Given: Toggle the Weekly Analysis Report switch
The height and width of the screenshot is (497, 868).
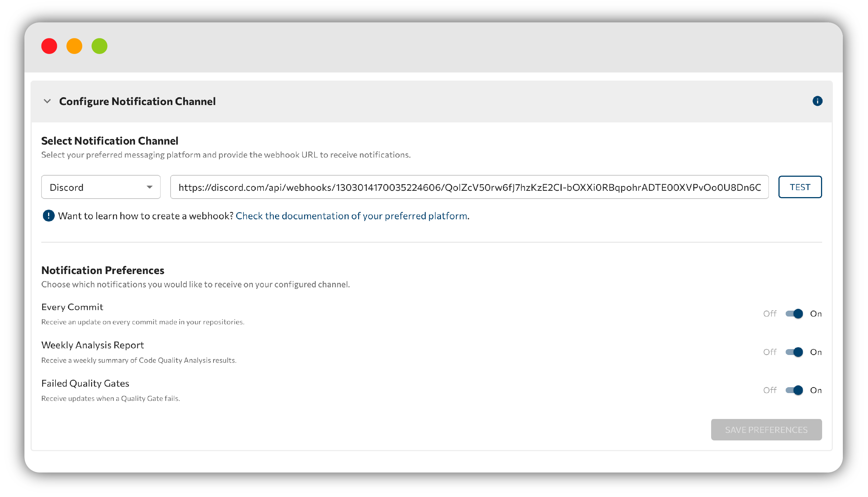Looking at the screenshot, I should click(x=794, y=352).
